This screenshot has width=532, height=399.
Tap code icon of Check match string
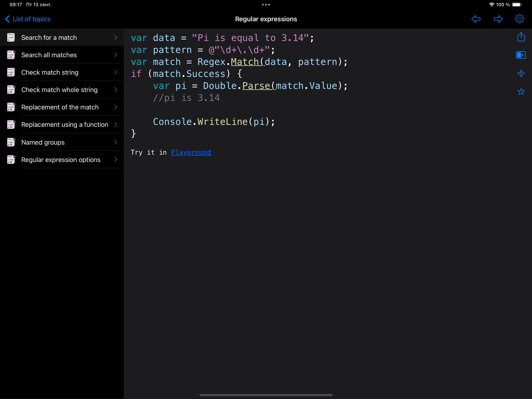point(11,72)
